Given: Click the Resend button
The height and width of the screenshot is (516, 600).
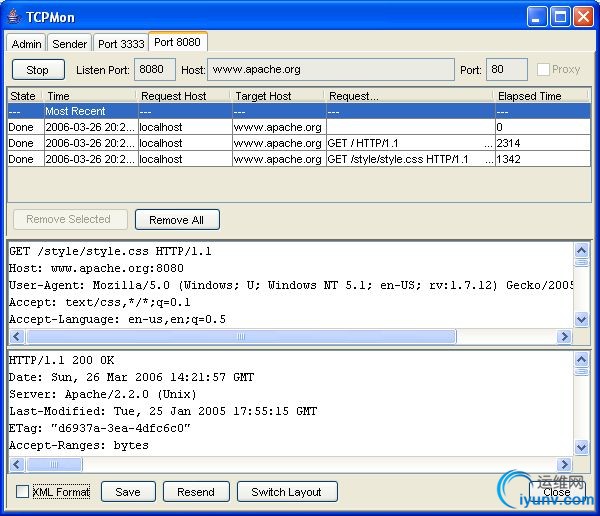Looking at the screenshot, I should (196, 492).
